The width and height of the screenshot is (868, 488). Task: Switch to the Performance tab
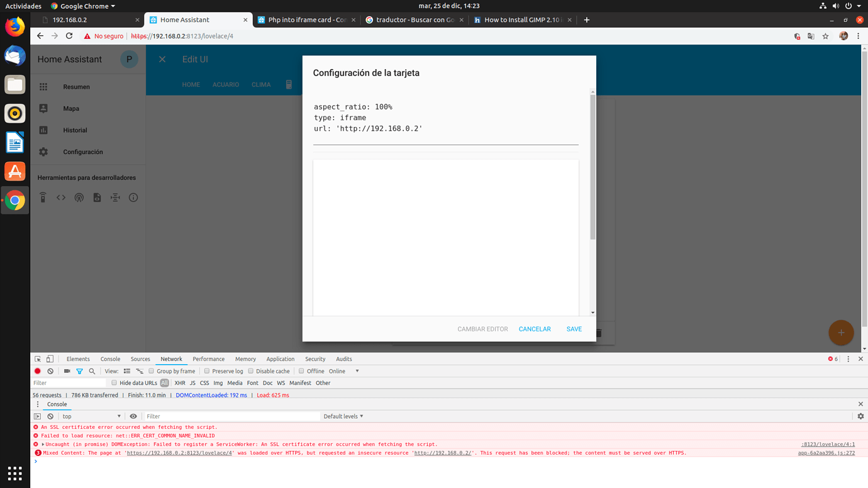tap(208, 358)
